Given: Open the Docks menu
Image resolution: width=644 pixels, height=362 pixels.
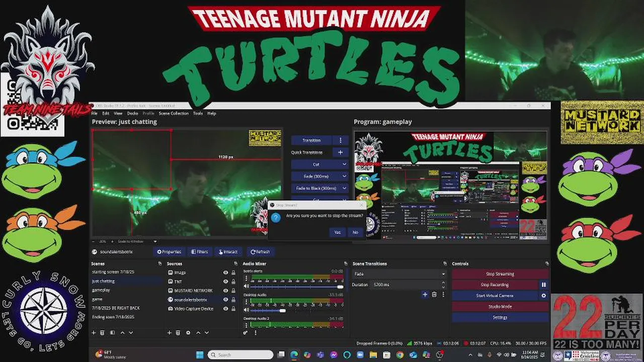Looking at the screenshot, I should click(x=132, y=113).
